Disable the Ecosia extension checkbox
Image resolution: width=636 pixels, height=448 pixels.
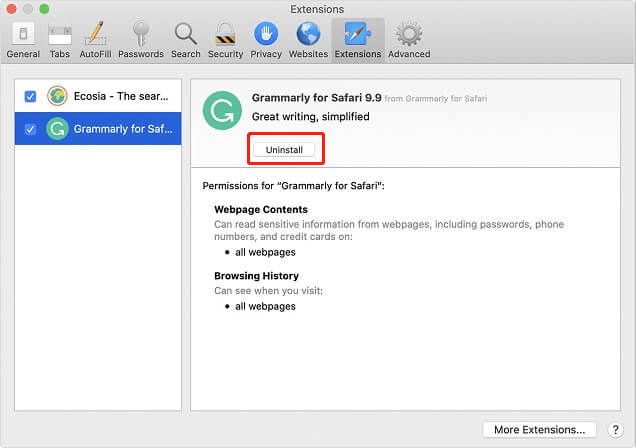[x=30, y=96]
